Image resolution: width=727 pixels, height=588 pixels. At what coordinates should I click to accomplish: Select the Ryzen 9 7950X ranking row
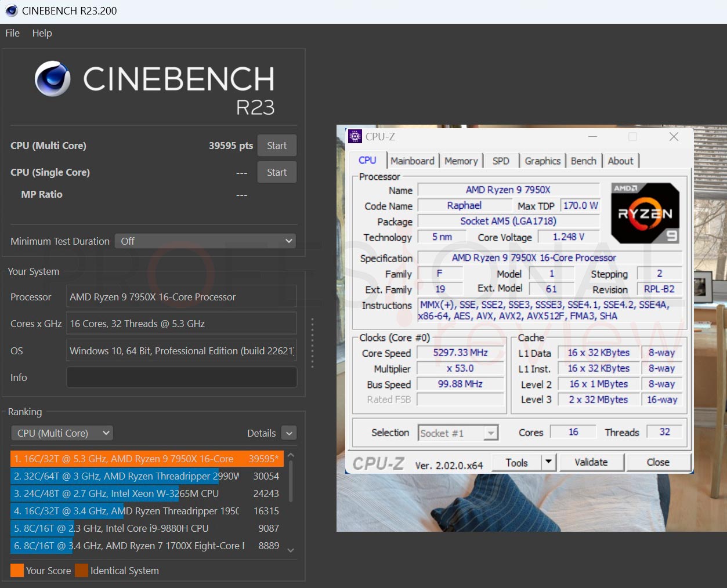coord(147,459)
